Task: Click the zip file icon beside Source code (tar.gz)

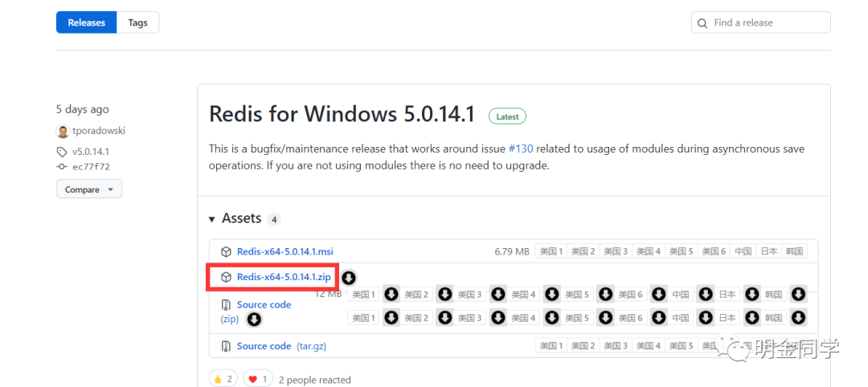Action: 226,346
